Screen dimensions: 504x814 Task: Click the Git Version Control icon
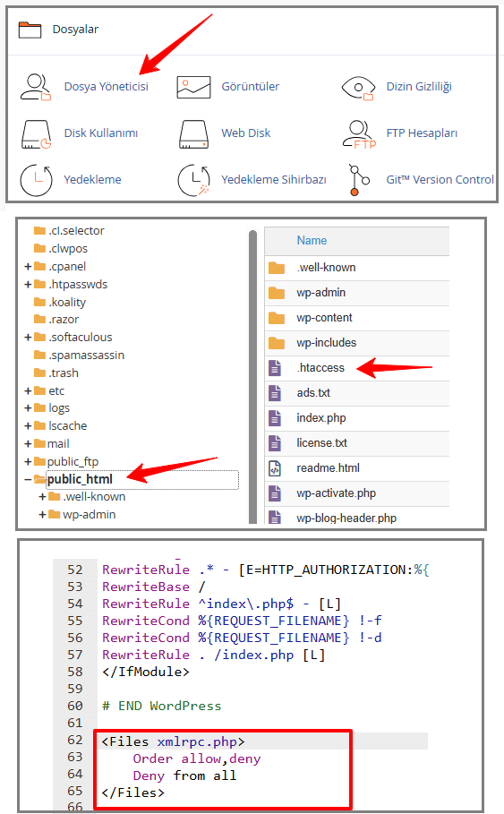[x=359, y=180]
